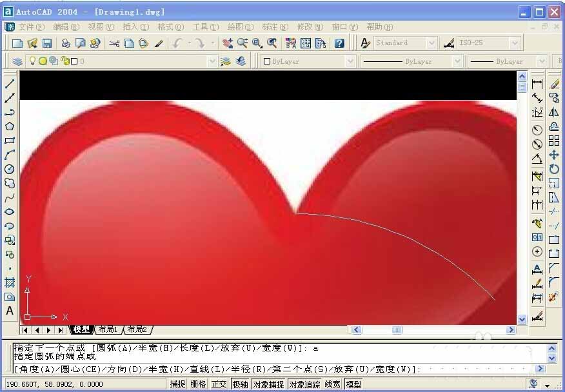Toggle 极轴 polar tracking in status bar
This screenshot has height=392, width=565.
pyautogui.click(x=240, y=384)
